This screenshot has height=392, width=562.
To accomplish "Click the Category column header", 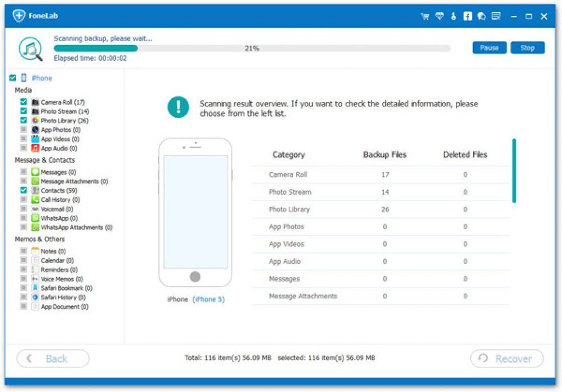I will coord(289,155).
